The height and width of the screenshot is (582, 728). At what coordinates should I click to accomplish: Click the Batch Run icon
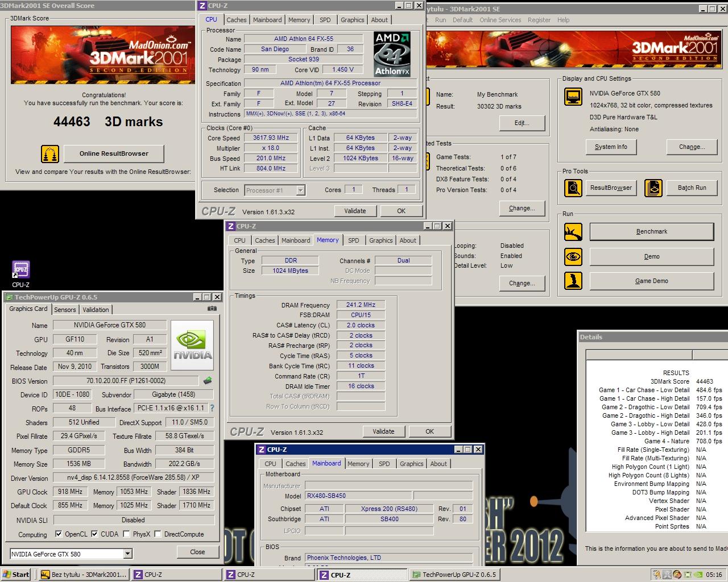(x=653, y=188)
